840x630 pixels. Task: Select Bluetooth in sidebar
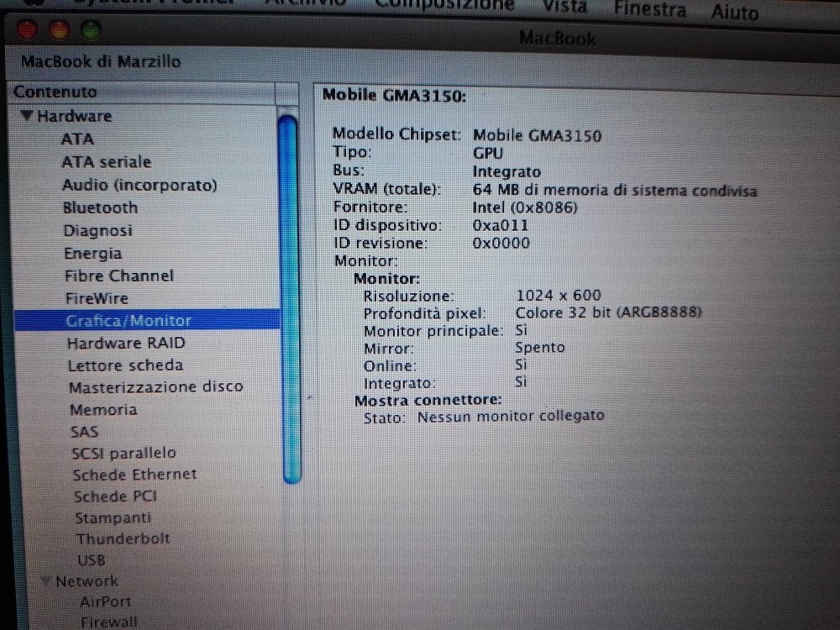[100, 207]
